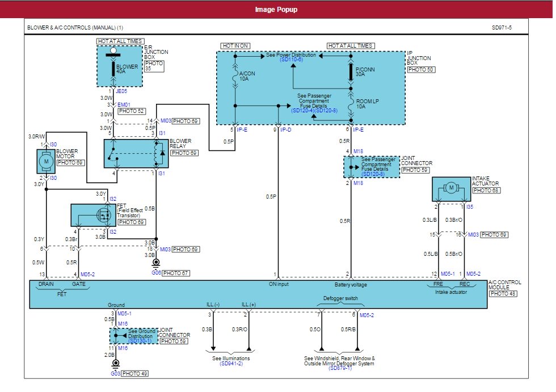This screenshot has height=392, width=556.
Task: Click the G03 ground symbol
Action: point(115,364)
